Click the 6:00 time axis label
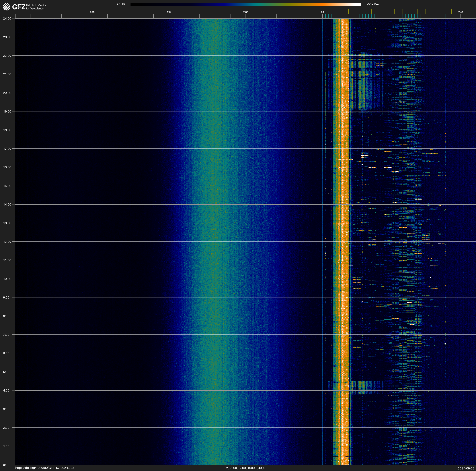This screenshot has height=471, width=476. [x=6, y=353]
